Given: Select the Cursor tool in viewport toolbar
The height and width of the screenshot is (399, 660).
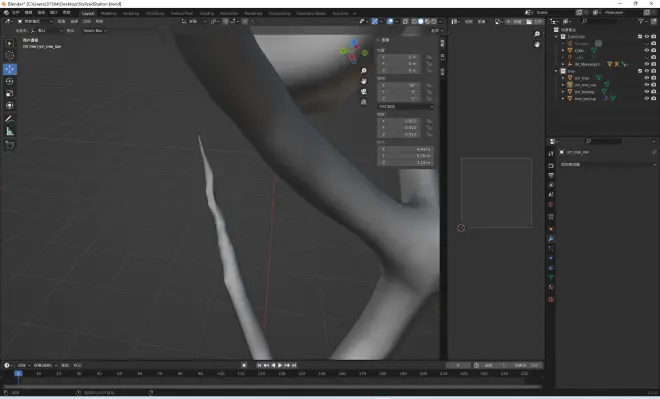Looking at the screenshot, I should (10, 56).
